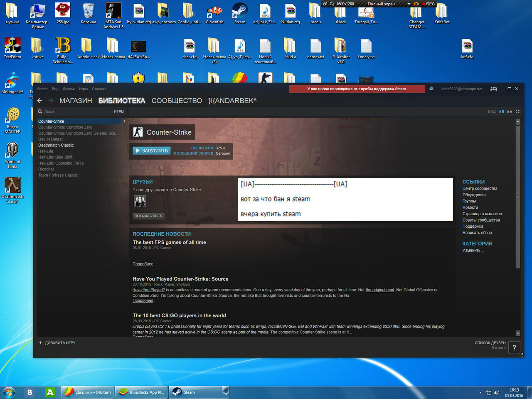Image resolution: width=532 pixels, height=399 pixels.
Task: Click Изменить... under КАТЕГОРИИ
Action: 473,250
